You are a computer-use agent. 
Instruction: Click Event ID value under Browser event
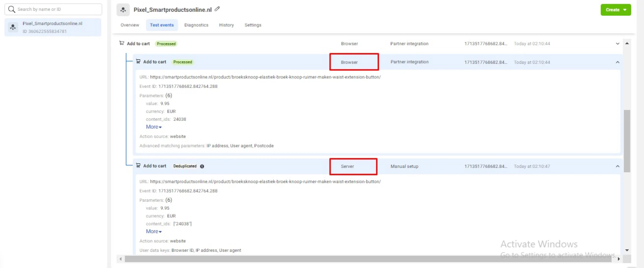click(188, 86)
